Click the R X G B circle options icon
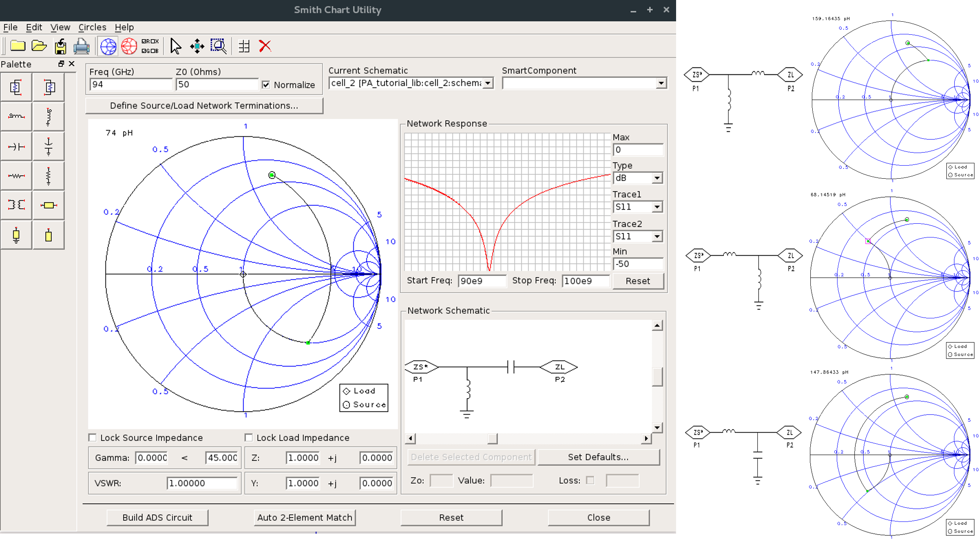Image resolution: width=980 pixels, height=542 pixels. pyautogui.click(x=150, y=46)
